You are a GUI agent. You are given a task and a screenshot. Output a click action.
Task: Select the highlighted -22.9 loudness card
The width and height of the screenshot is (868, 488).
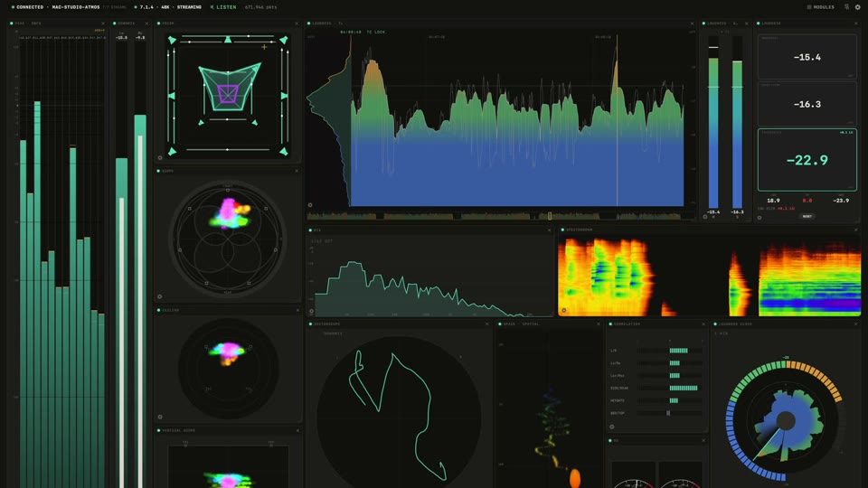[x=807, y=160]
